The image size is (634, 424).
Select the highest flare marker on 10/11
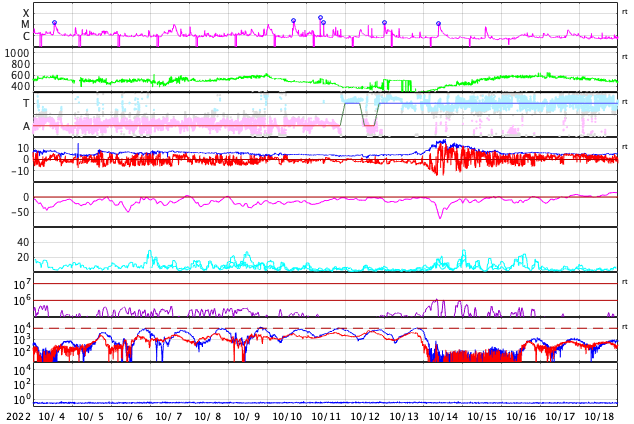click(x=321, y=17)
